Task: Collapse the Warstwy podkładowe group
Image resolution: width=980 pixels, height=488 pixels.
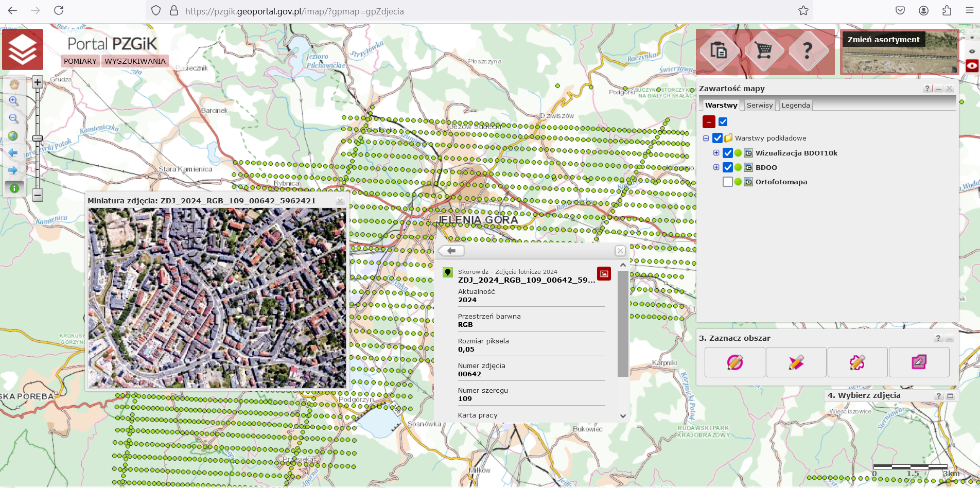Action: click(706, 138)
